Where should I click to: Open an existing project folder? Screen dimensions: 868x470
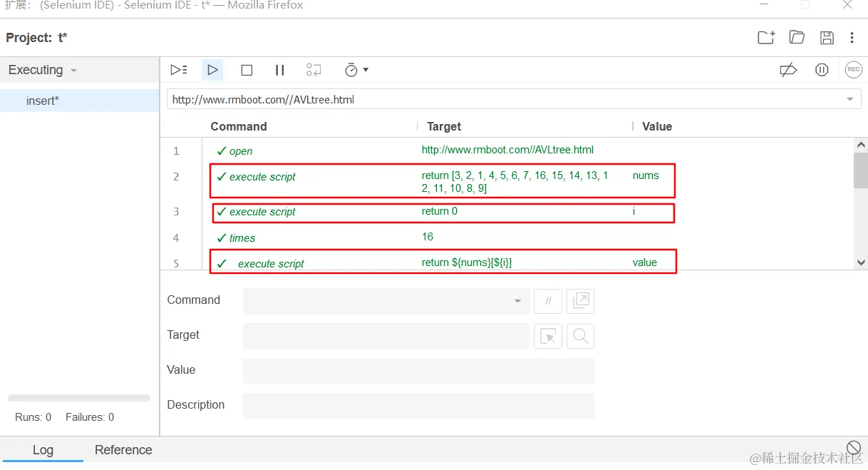point(797,38)
